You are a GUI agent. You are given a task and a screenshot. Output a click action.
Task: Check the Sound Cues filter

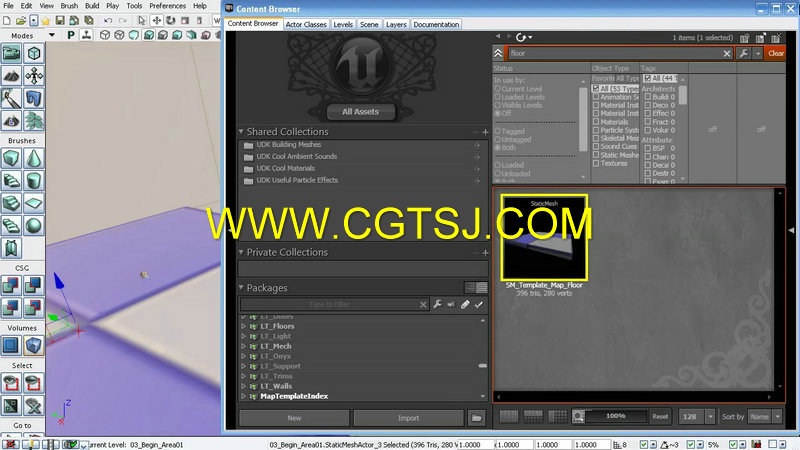[x=596, y=146]
